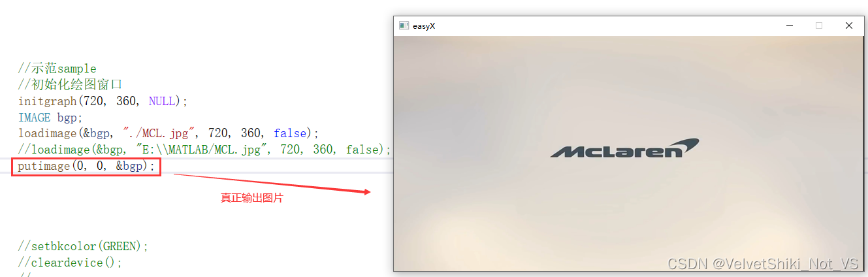Place cursor on IMAGE bgp declaration

coord(50,118)
